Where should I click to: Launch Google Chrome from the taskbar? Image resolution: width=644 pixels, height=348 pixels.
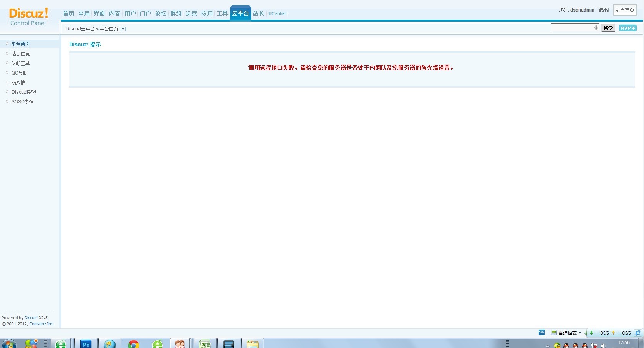pyautogui.click(x=134, y=343)
